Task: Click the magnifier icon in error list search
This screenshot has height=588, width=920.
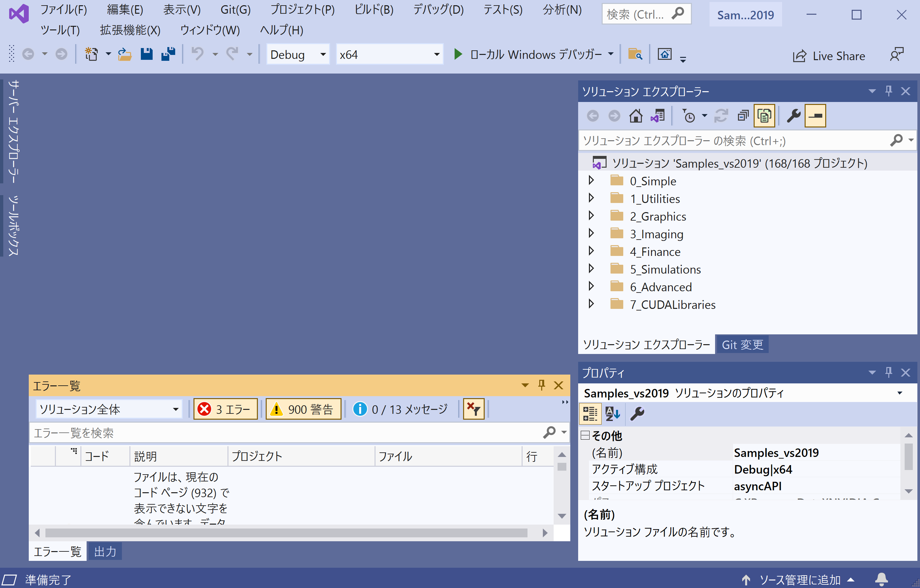Action: (549, 432)
